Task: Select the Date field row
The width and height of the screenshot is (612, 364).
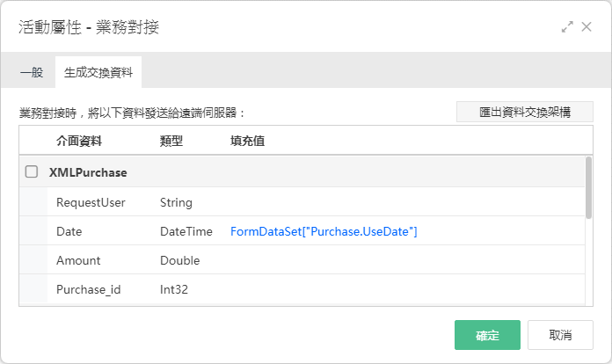Action: tap(302, 230)
